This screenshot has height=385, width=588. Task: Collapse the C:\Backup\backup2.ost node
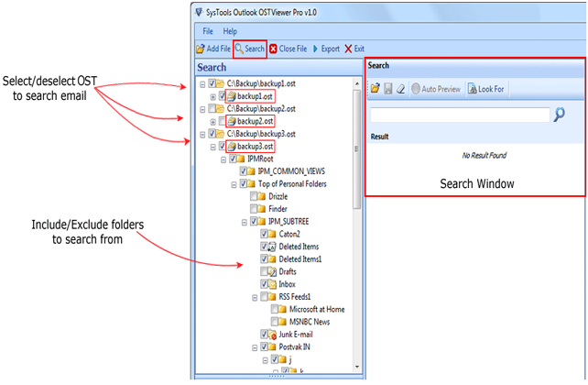pos(202,109)
